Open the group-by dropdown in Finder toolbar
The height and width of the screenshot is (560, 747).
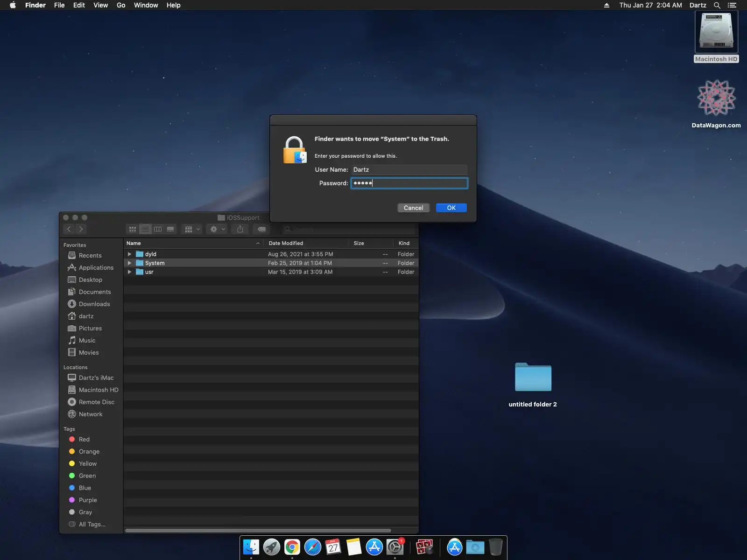point(192,229)
